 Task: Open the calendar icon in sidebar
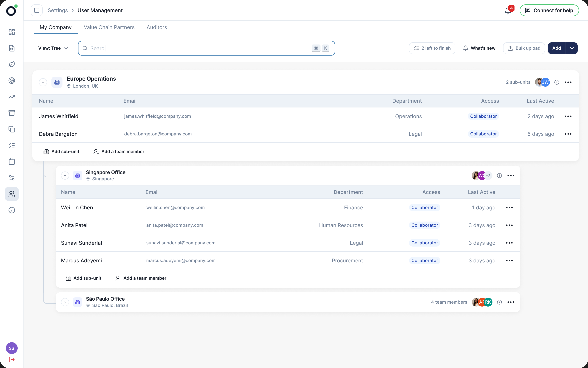(x=12, y=162)
